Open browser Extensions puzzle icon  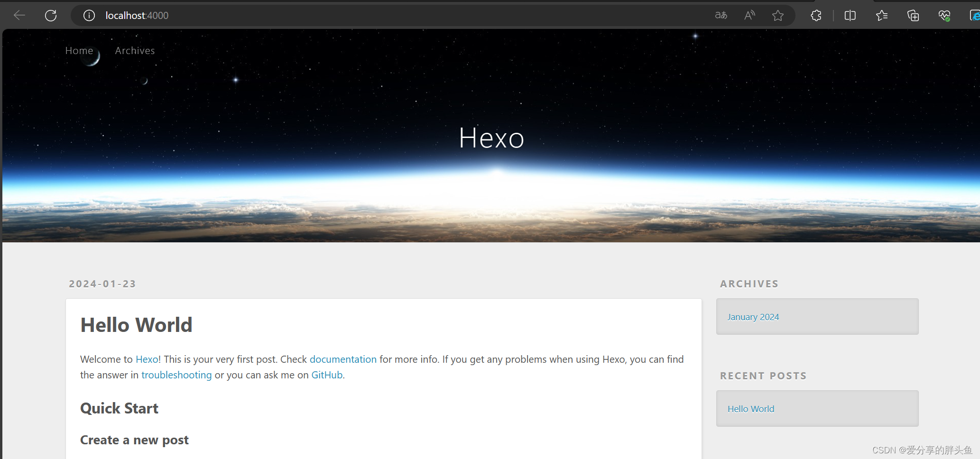(x=816, y=16)
